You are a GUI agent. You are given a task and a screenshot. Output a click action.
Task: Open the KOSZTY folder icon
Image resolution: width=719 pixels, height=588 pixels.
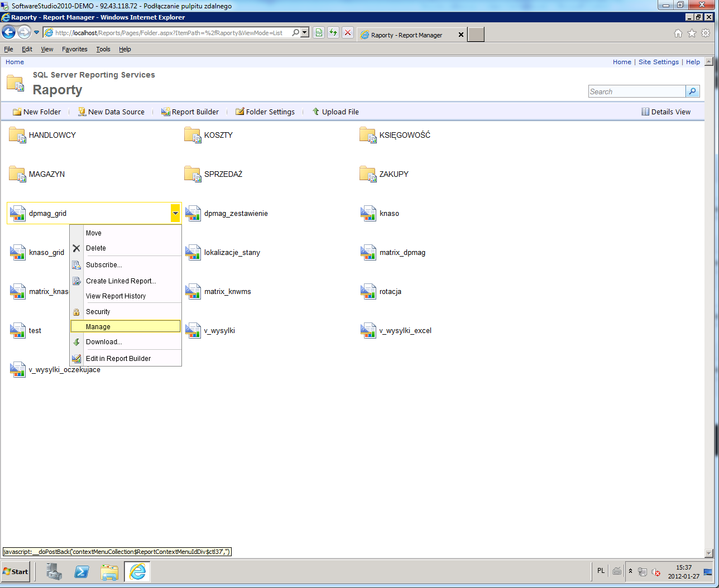pyautogui.click(x=193, y=136)
